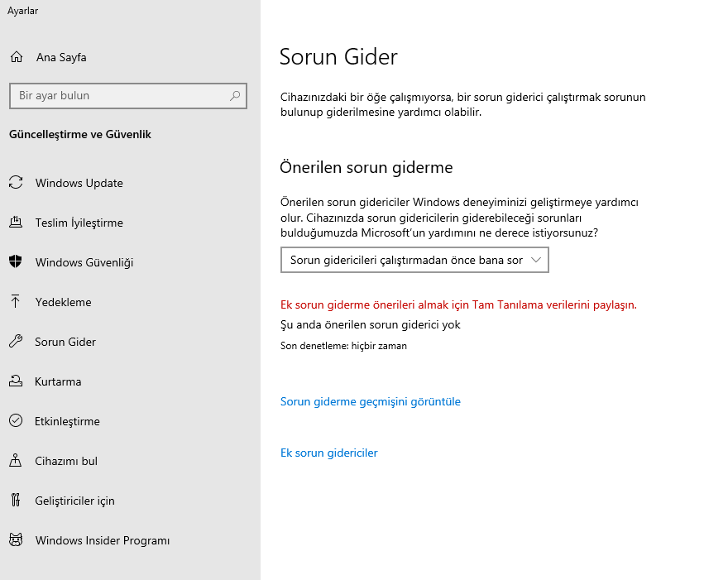
Task: Click the Yedekleme upward arrow icon
Action: (x=16, y=302)
